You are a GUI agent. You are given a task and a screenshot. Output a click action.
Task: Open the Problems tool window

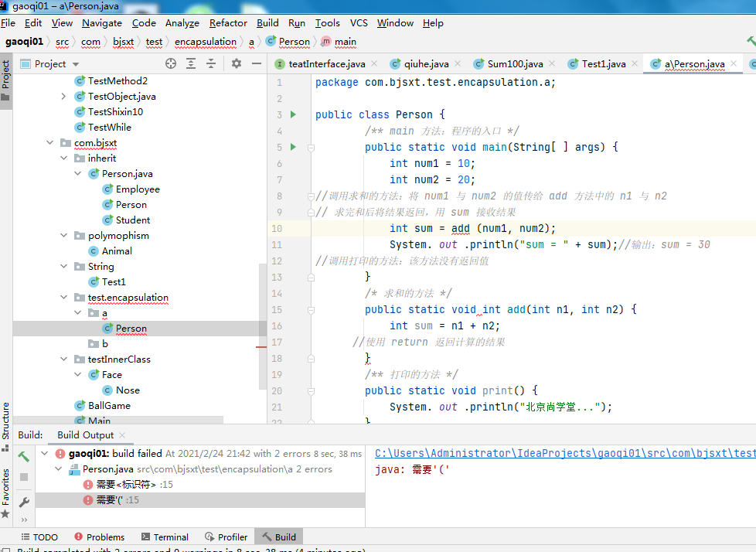(99, 537)
